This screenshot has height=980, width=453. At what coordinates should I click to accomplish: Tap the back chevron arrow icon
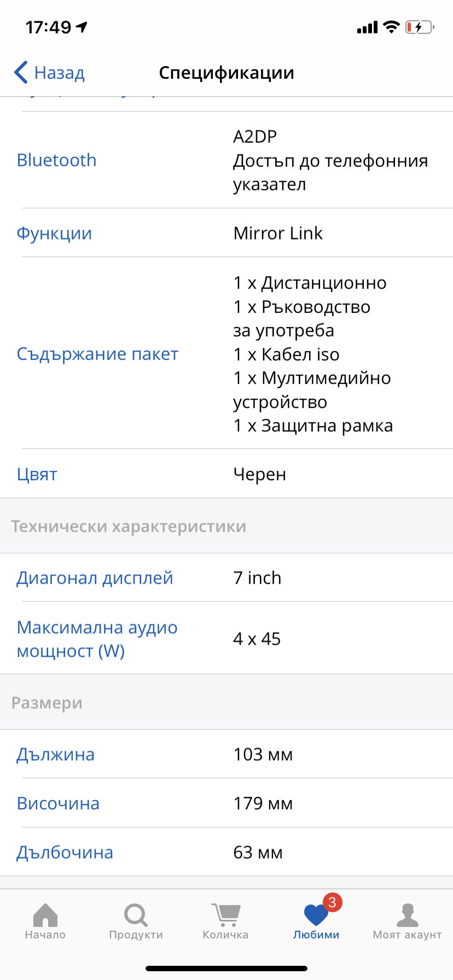point(21,72)
